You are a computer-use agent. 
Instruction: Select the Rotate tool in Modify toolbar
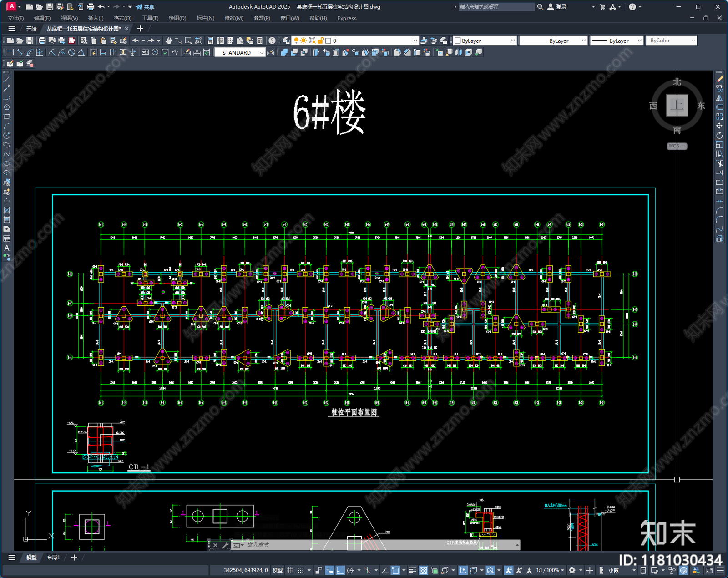tap(719, 135)
